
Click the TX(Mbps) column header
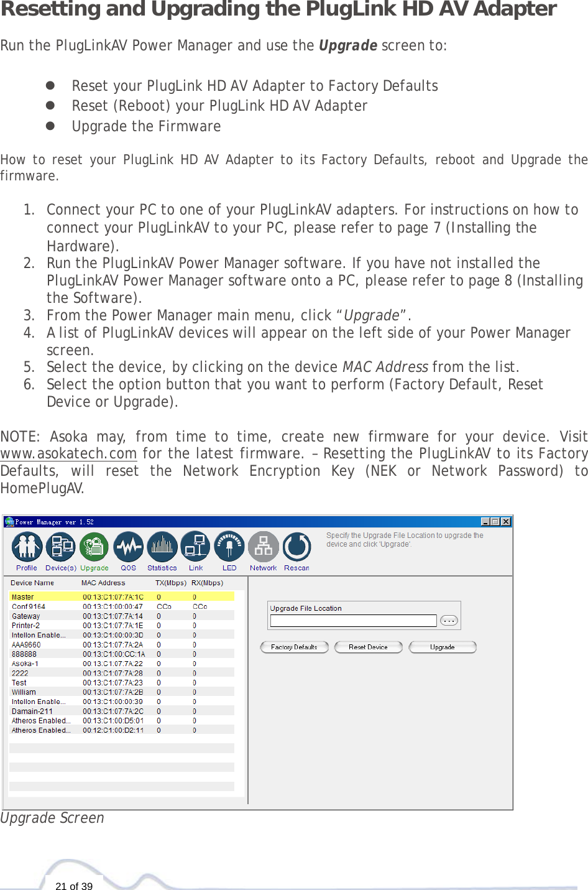coord(172,583)
